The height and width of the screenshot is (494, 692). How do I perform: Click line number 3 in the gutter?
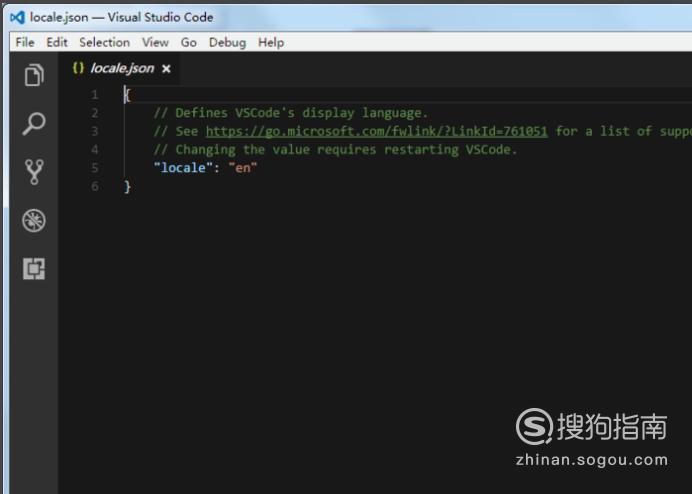(x=94, y=131)
